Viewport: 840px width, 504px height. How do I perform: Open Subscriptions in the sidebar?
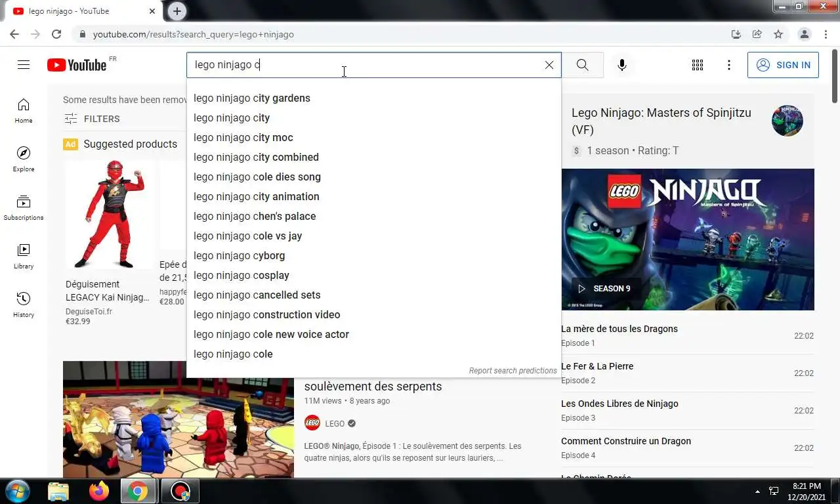point(24,208)
